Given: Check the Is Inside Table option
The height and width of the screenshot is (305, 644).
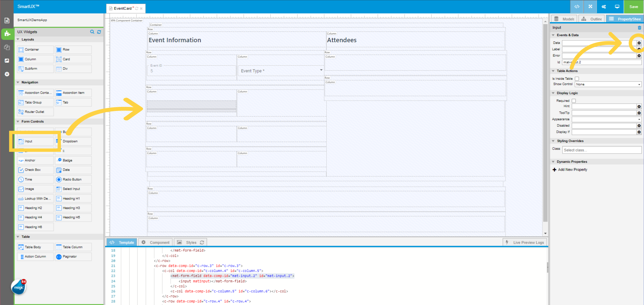Looking at the screenshot, I should coord(577,78).
